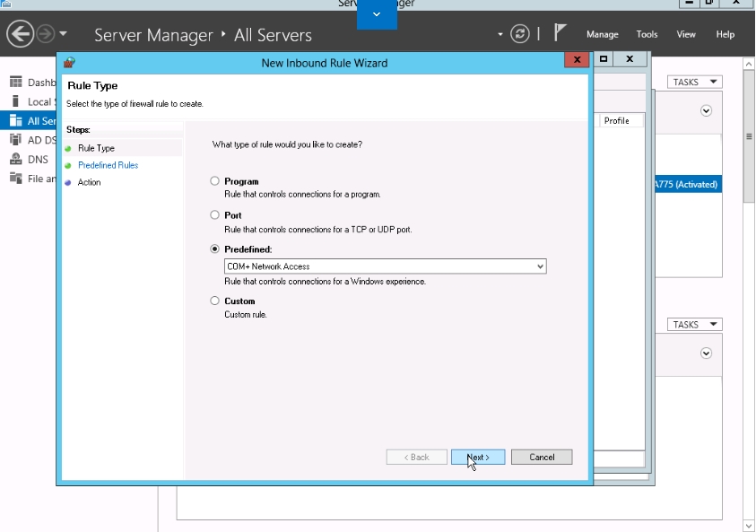The width and height of the screenshot is (756, 532).
Task: Collapse the upper section chevron button
Action: tap(706, 111)
